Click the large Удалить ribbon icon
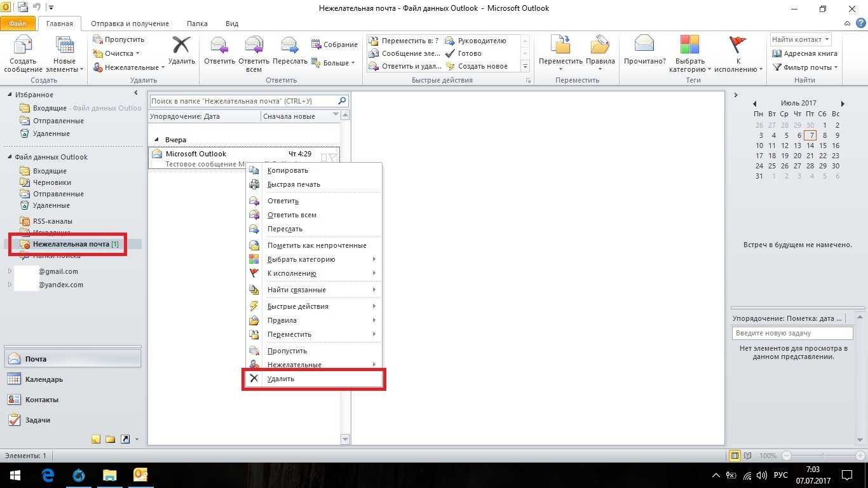Viewport: 868px width, 488px height. click(x=182, y=50)
